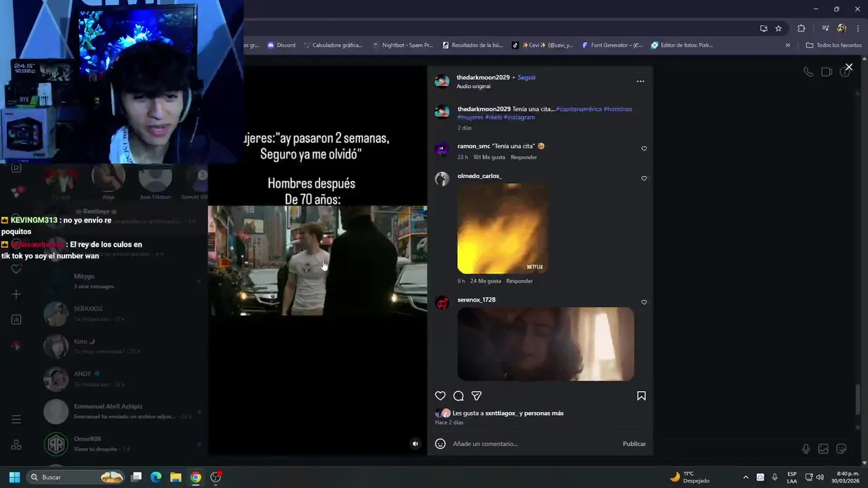Open the sticker picker icon in chat
Screen dimensions: 868x488
tap(842, 449)
